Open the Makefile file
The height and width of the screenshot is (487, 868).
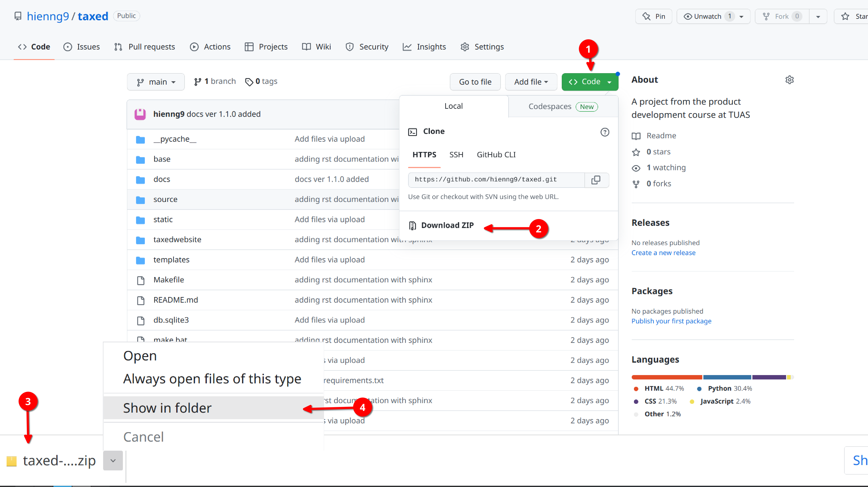(x=169, y=280)
